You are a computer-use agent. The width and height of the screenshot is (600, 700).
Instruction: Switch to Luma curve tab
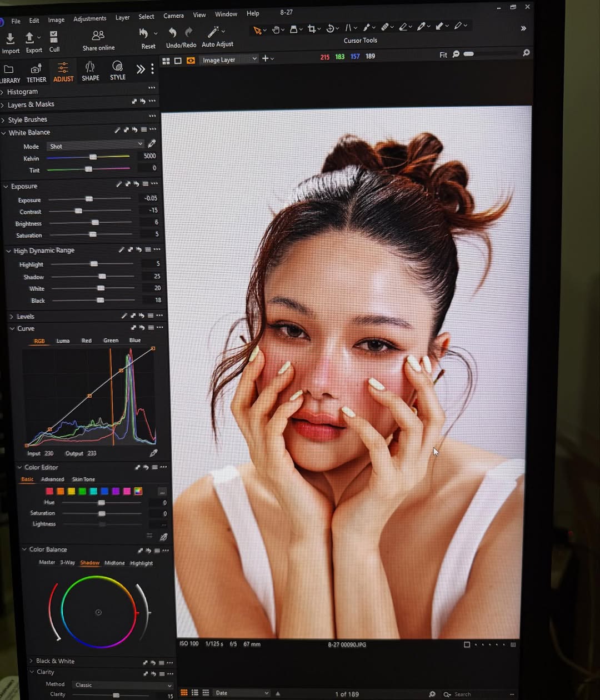coord(63,341)
